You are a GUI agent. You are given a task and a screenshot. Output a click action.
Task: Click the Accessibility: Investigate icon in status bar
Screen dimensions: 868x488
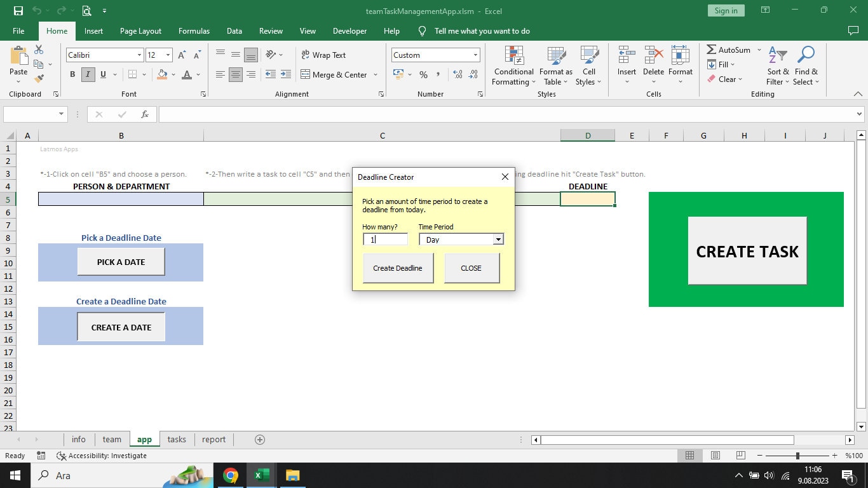62,456
